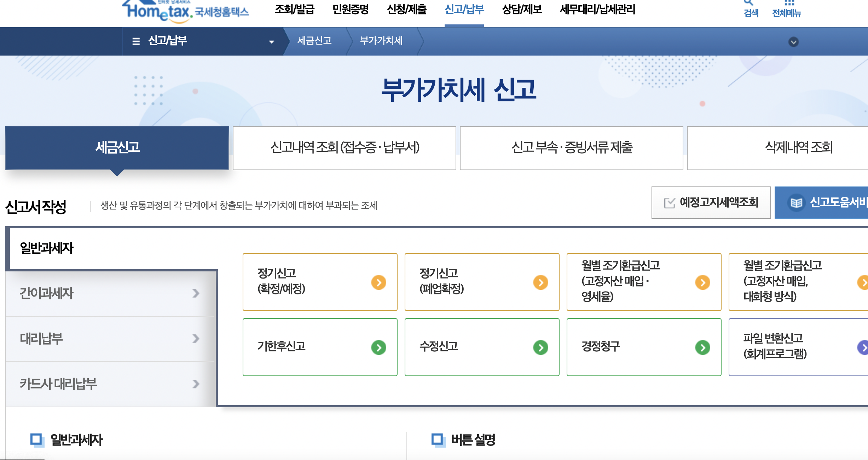
Task: Switch to 신고 부속·증빙서류 제출 tab
Action: coord(571,148)
